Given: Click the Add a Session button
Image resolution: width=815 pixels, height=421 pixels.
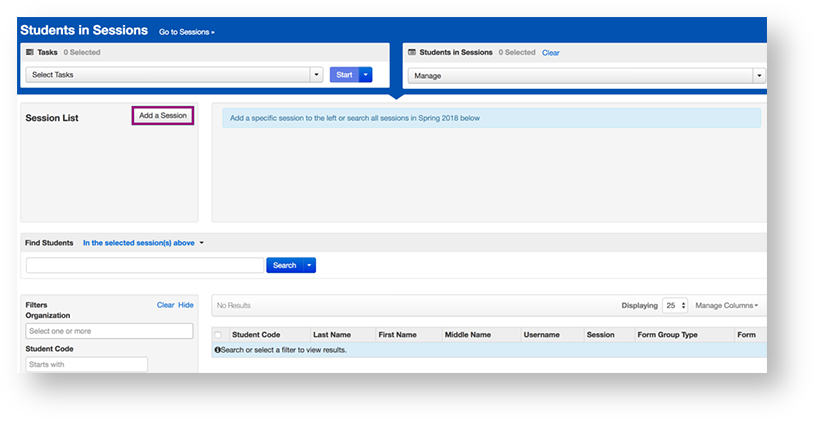Looking at the screenshot, I should (x=163, y=116).
